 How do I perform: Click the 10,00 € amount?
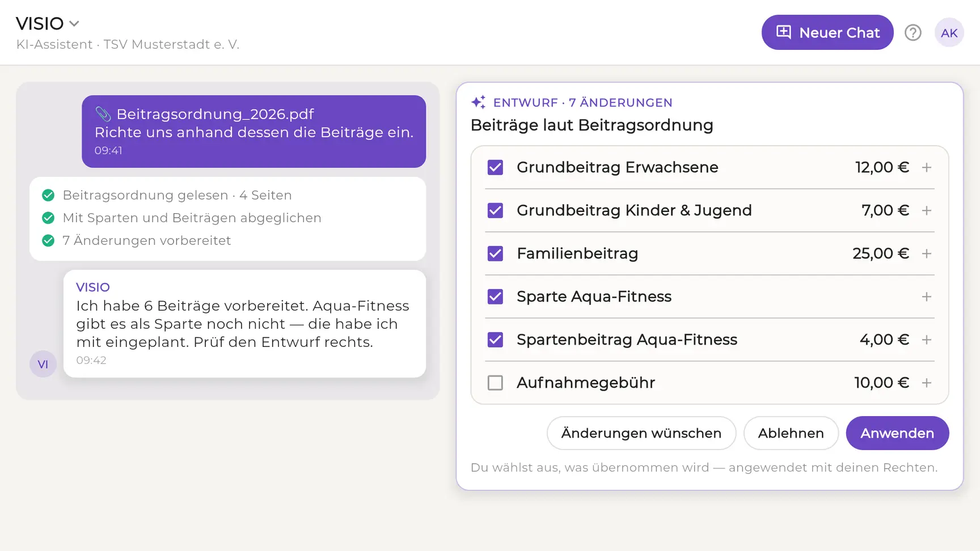[x=882, y=383]
